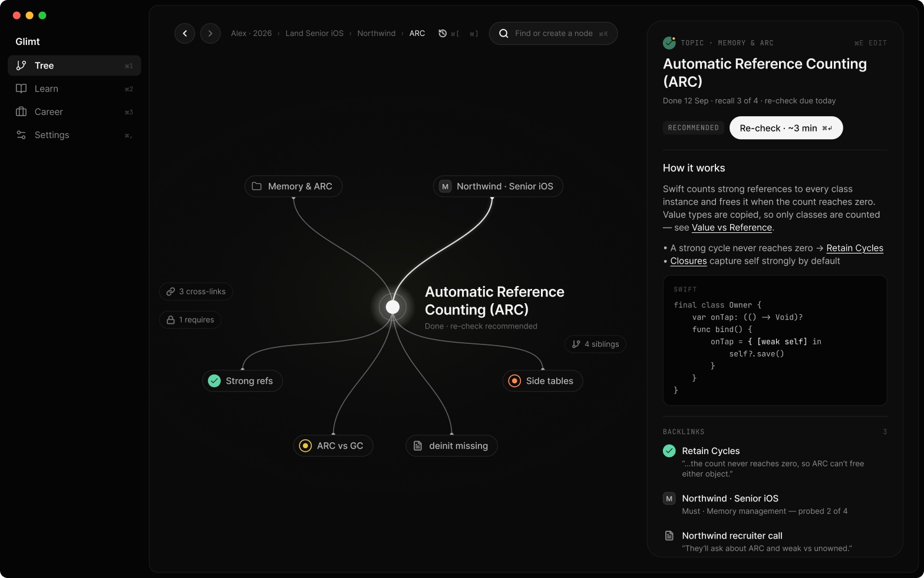Click EDIT in the topic panel header

click(x=870, y=43)
